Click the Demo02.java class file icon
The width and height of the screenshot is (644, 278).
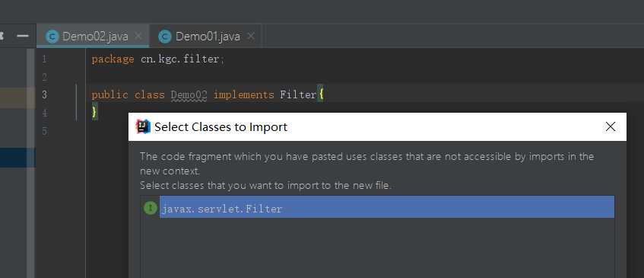(x=52, y=37)
